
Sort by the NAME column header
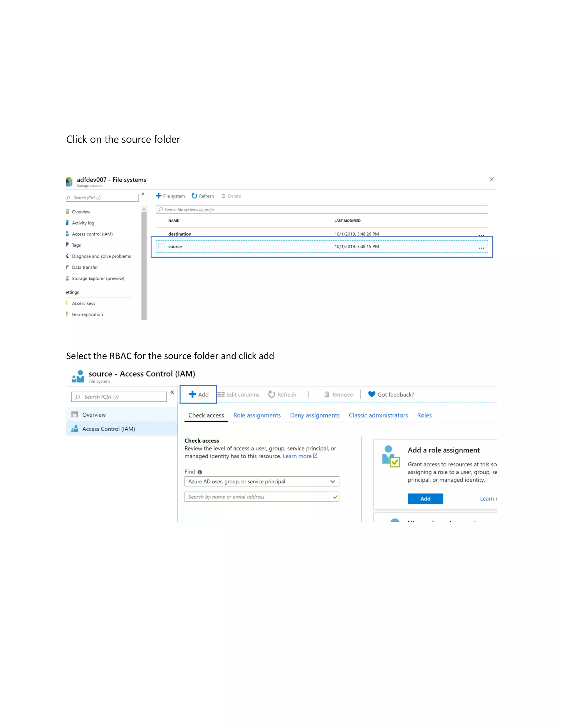173,221
